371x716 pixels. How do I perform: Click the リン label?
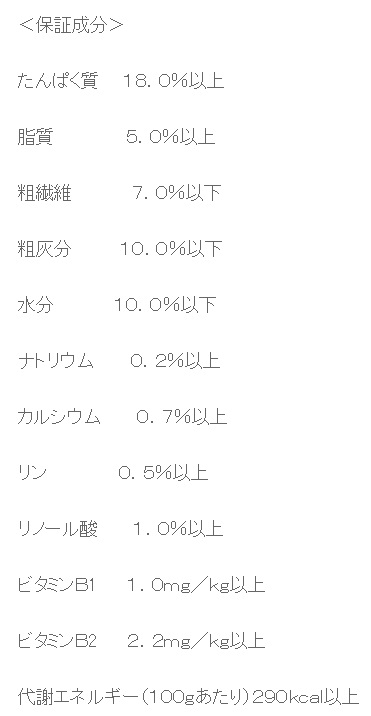32,473
